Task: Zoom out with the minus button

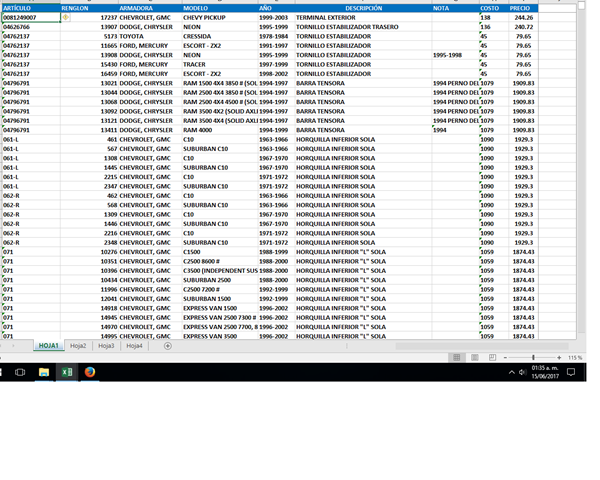Action: 505,358
